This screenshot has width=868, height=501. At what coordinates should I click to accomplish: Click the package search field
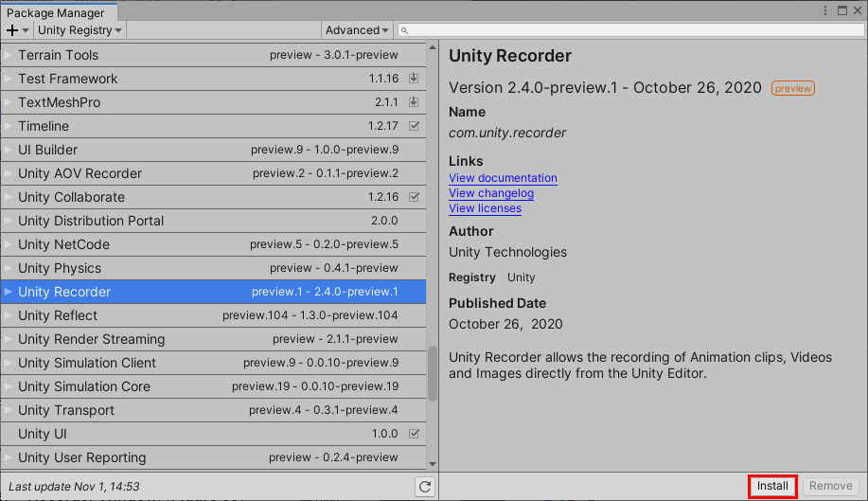click(x=629, y=30)
